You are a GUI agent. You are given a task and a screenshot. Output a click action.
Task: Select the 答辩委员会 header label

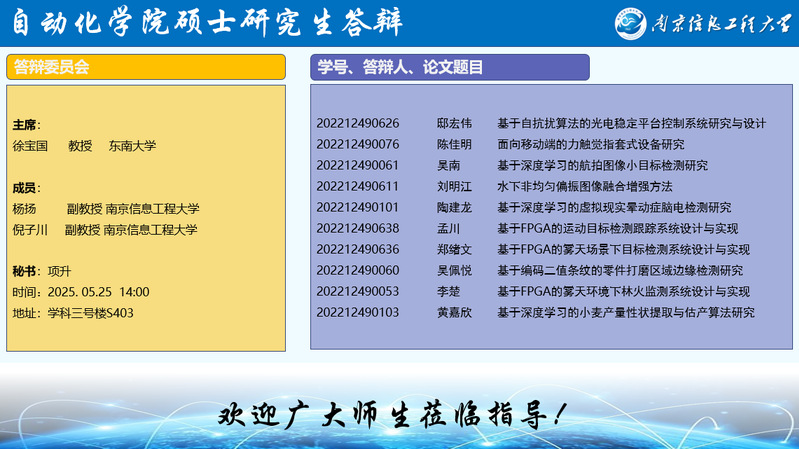coord(50,67)
